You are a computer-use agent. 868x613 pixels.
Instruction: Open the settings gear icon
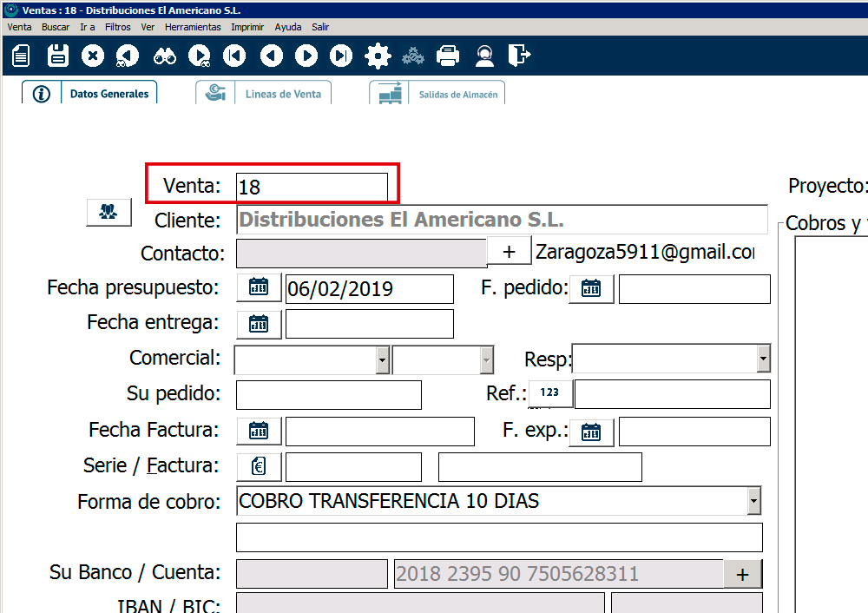click(x=378, y=56)
